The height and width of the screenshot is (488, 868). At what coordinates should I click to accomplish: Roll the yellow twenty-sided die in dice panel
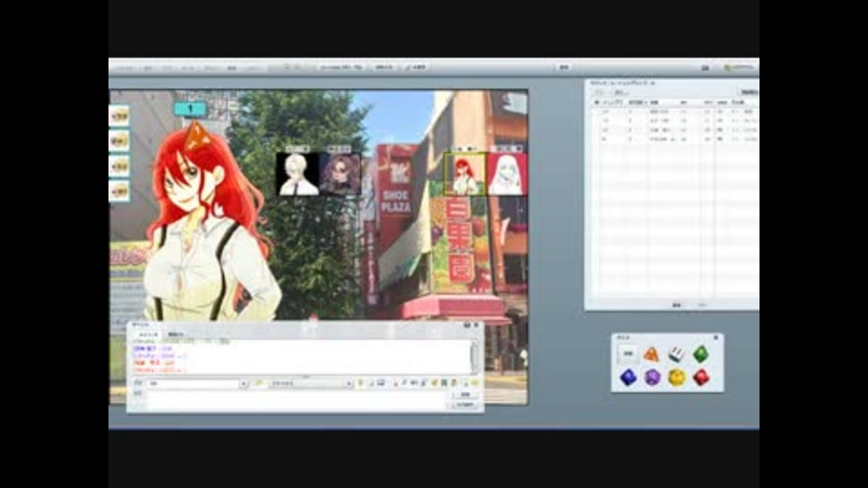pyautogui.click(x=676, y=378)
